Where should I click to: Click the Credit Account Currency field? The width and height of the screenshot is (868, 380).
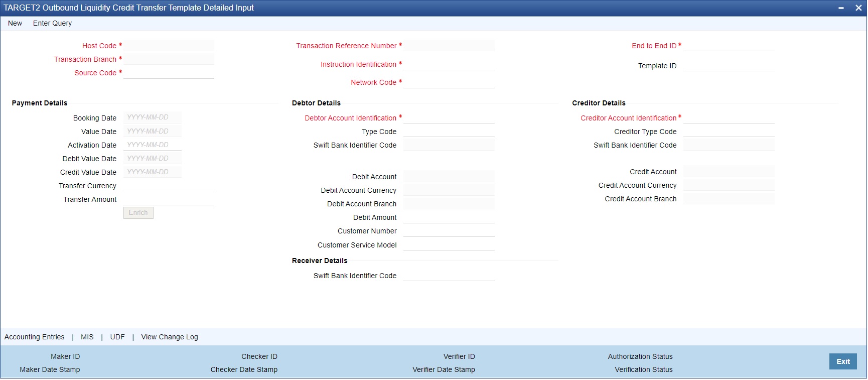coord(729,185)
